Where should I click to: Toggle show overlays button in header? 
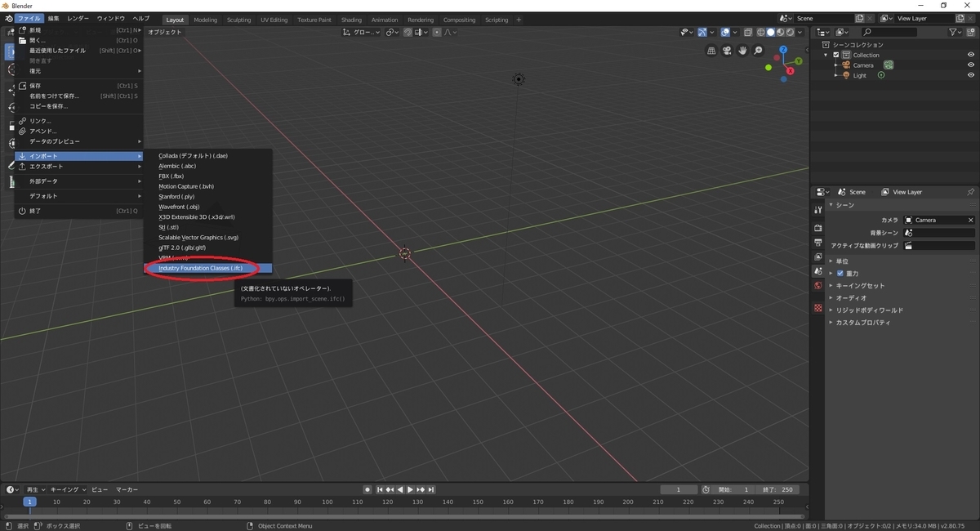point(725,32)
